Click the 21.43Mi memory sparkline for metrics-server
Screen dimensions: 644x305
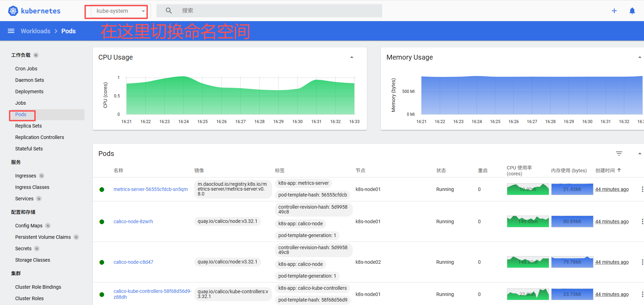pos(572,189)
